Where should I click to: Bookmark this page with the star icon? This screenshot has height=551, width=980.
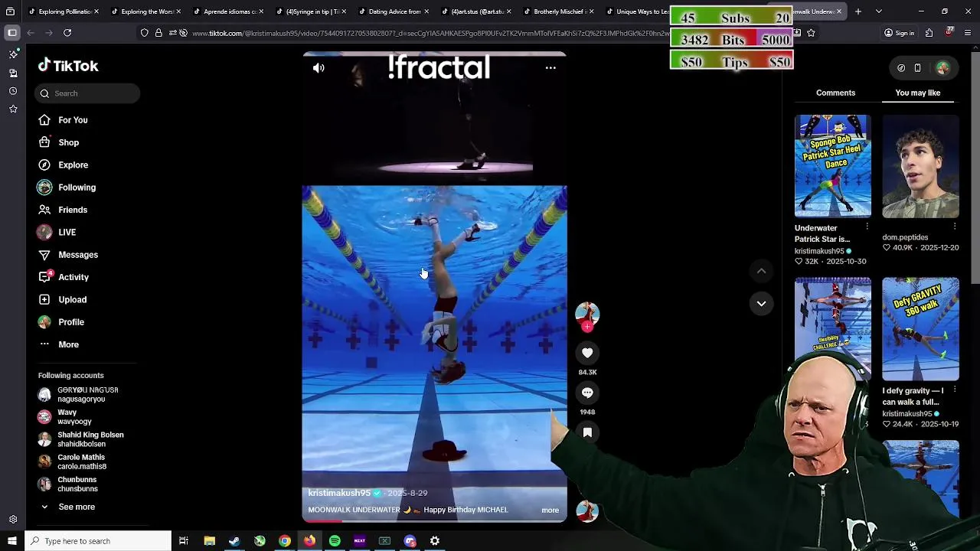coord(811,33)
